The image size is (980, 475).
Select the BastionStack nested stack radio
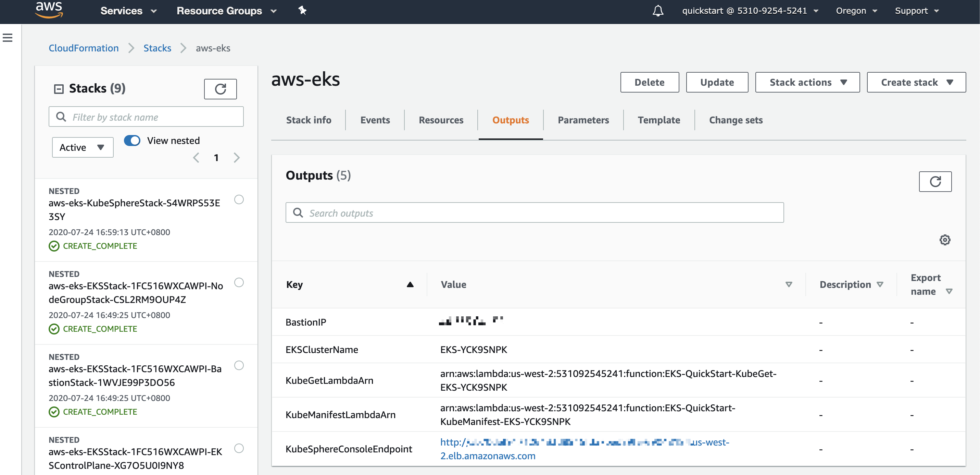pyautogui.click(x=239, y=366)
